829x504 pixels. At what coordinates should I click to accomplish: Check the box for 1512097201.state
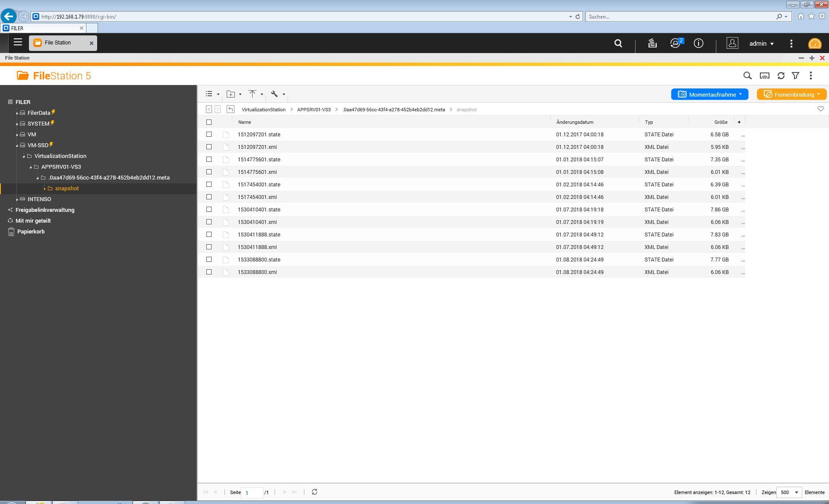pos(209,135)
